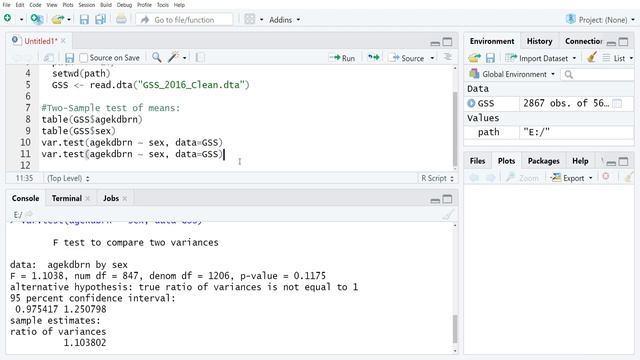Open the Tools menu

click(162, 5)
